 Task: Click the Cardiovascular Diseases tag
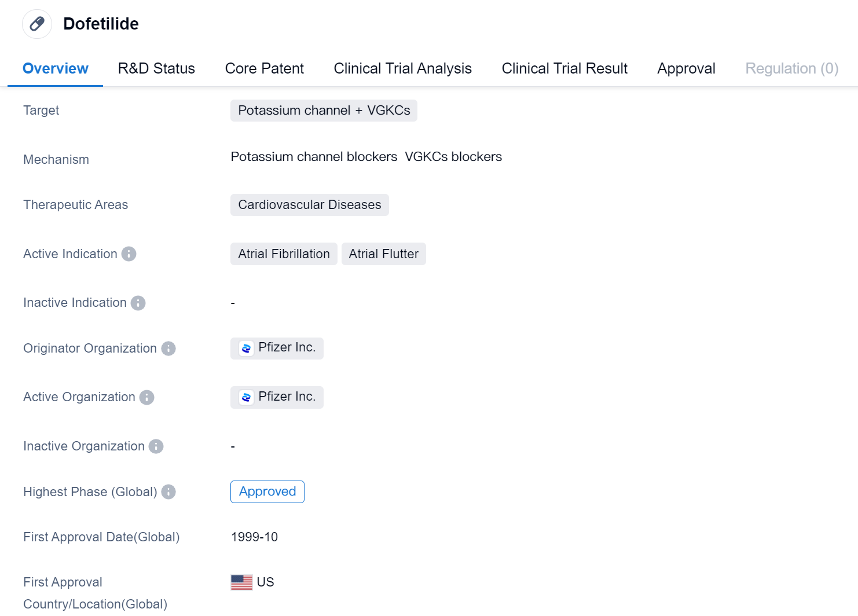click(309, 205)
